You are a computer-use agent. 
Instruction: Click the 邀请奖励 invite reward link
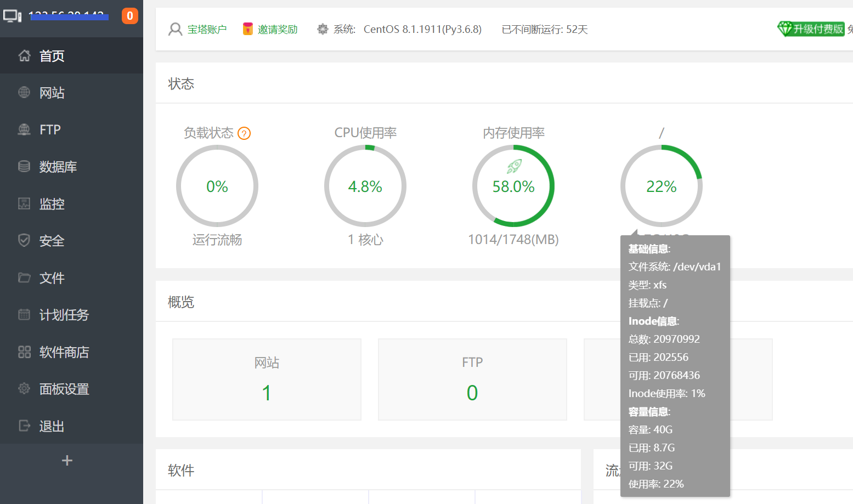tap(278, 30)
